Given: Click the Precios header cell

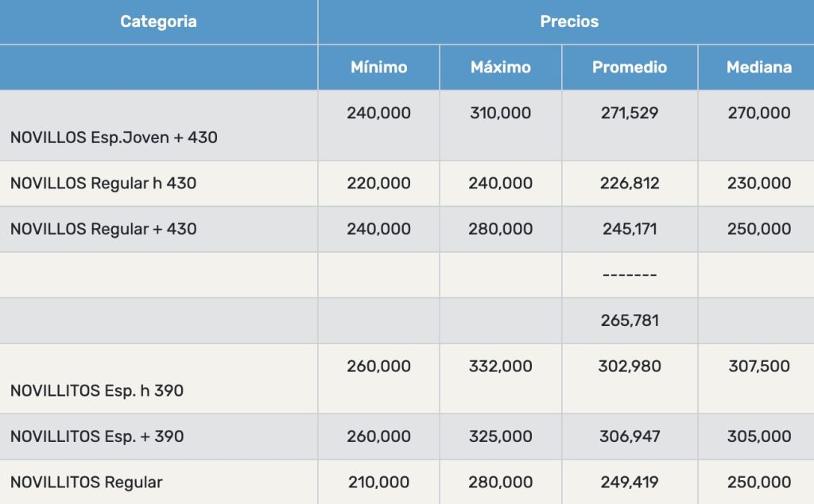Looking at the screenshot, I should pos(569,21).
